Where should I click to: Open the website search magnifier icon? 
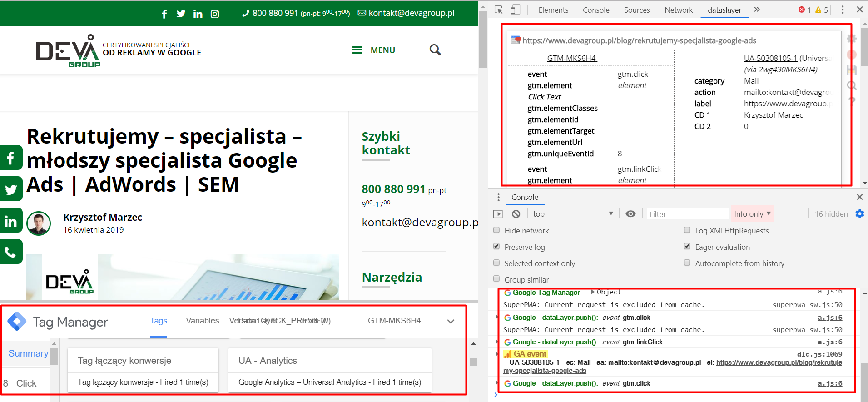tap(435, 50)
